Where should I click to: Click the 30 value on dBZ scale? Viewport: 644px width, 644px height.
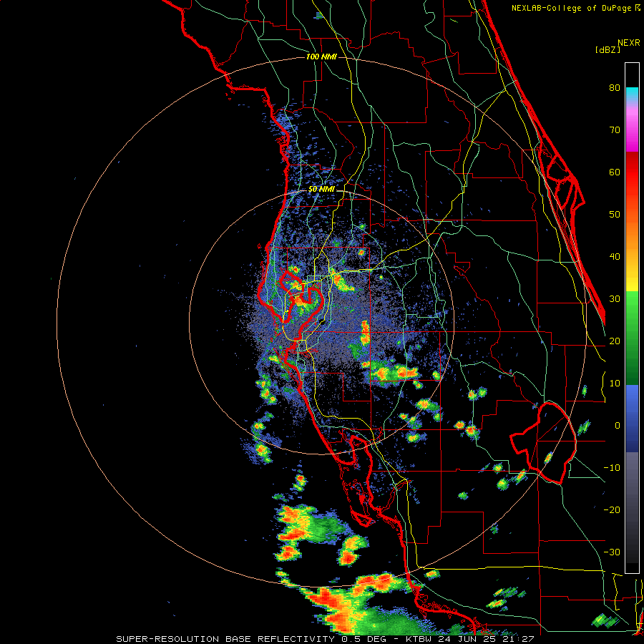pyautogui.click(x=615, y=299)
